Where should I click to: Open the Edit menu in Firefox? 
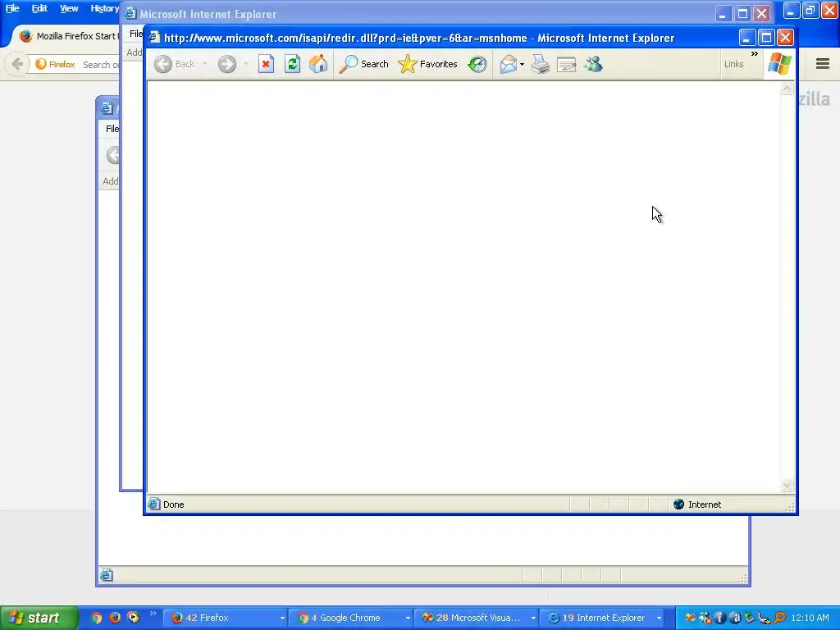point(39,8)
